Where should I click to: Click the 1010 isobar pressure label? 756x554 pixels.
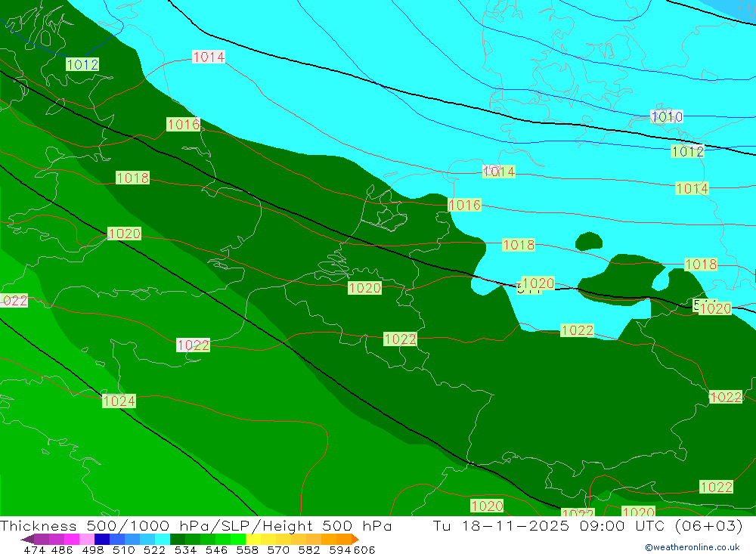coord(667,116)
